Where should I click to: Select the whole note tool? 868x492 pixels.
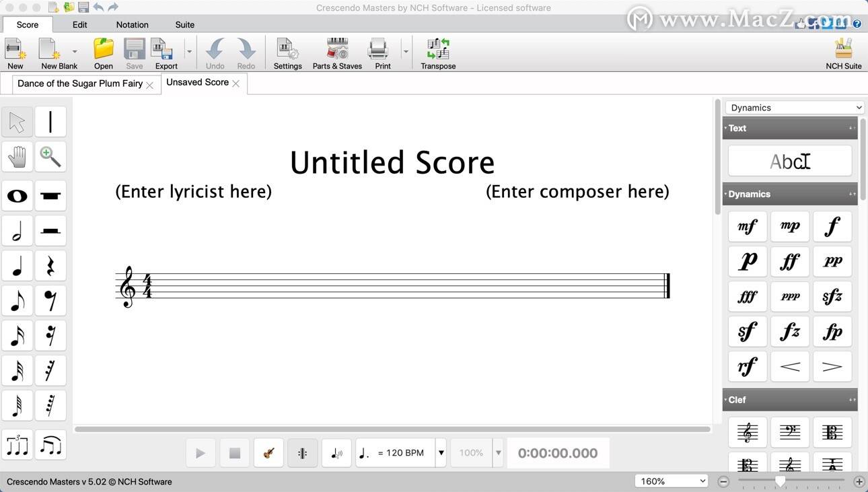(17, 196)
